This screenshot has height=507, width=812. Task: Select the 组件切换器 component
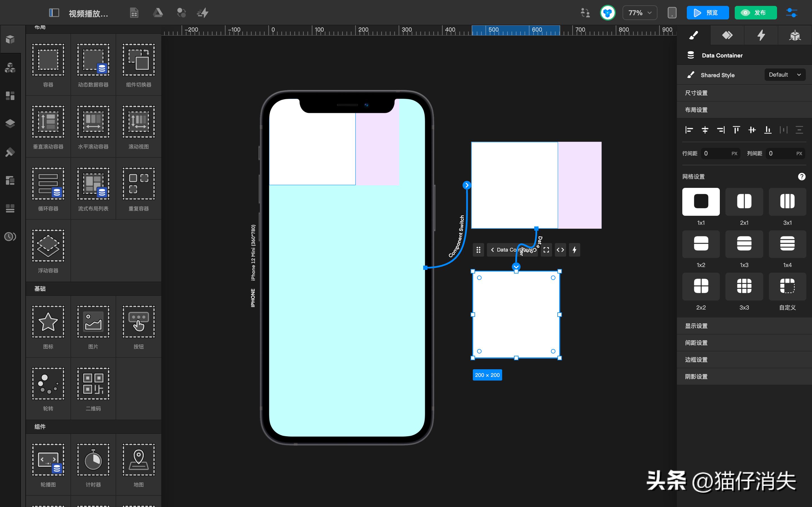[138, 65]
